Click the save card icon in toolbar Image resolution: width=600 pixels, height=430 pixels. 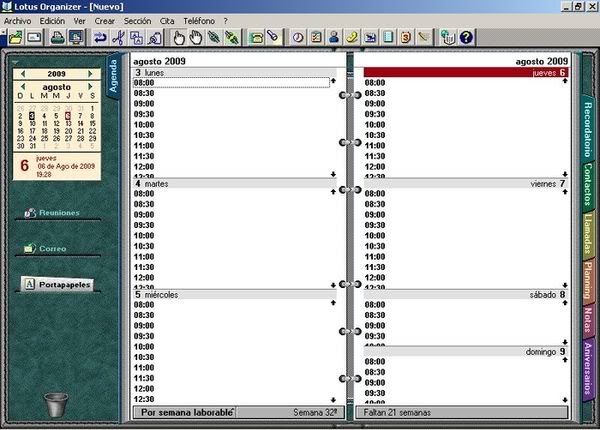pos(34,37)
